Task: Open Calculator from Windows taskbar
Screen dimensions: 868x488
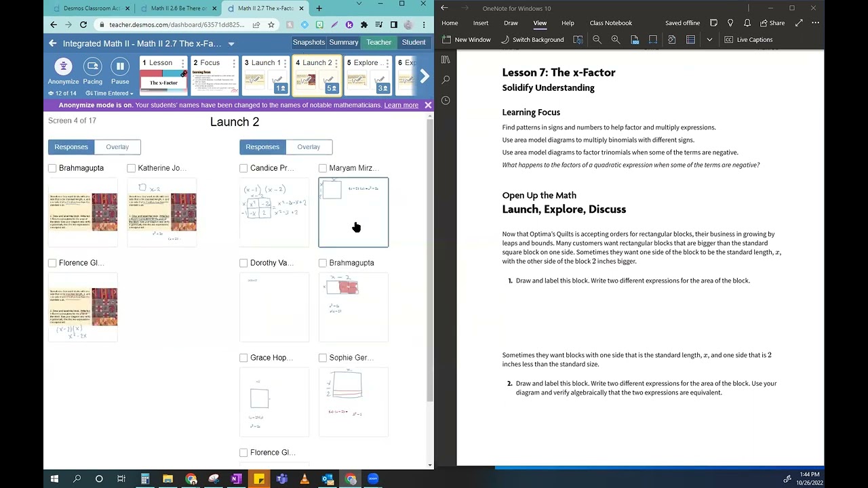Action: point(144,479)
